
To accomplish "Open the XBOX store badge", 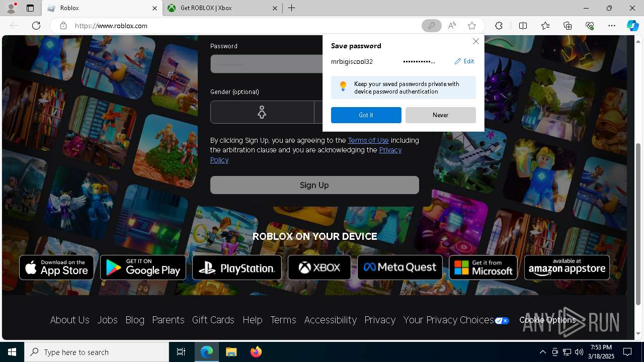I will coord(319,267).
